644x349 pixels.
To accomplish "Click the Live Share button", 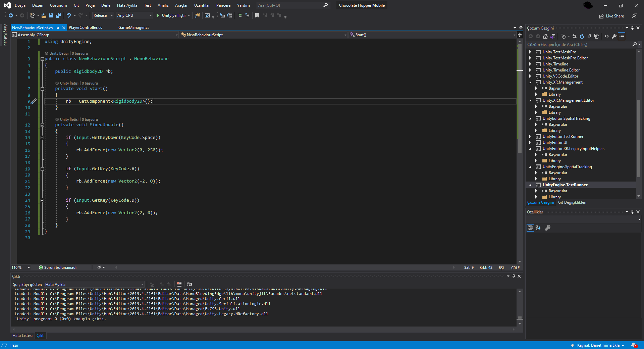I will 611,16.
